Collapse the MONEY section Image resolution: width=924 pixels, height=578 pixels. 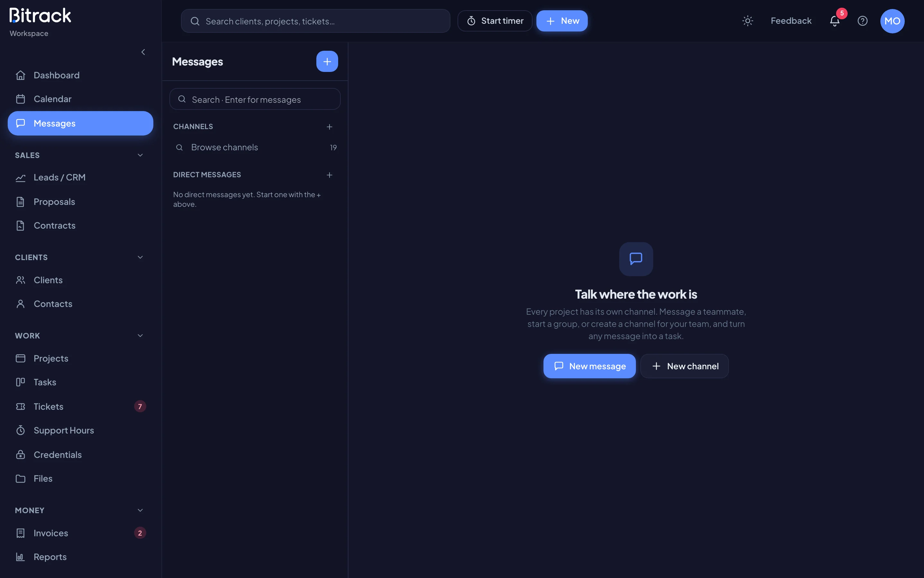pos(140,510)
